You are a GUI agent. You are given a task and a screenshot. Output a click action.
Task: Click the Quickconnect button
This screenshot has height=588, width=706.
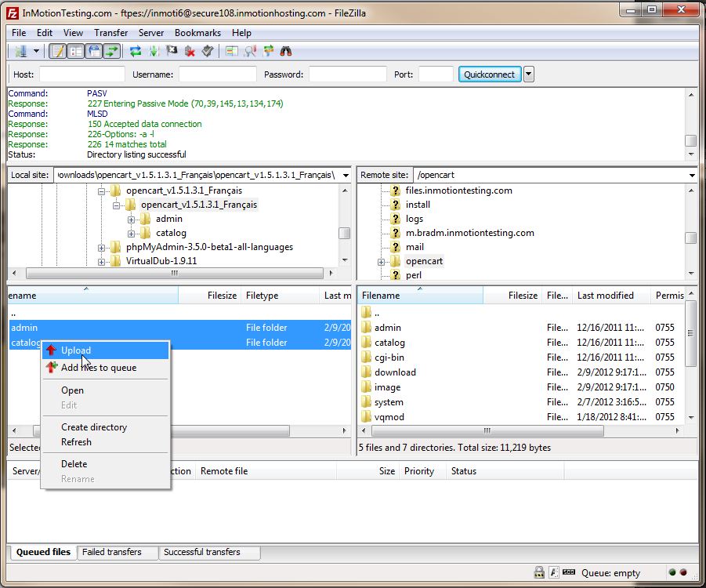[x=489, y=74]
